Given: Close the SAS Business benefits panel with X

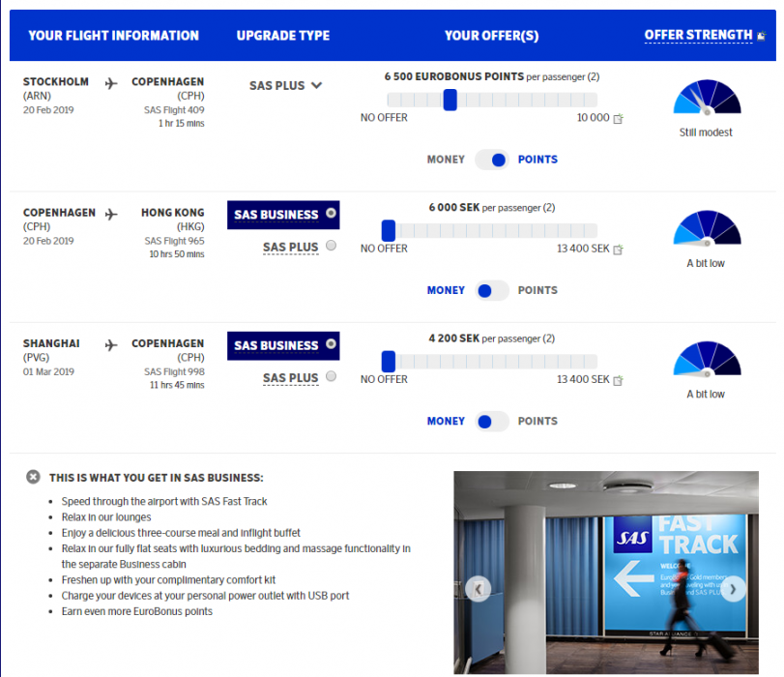Looking at the screenshot, I should point(34,477).
